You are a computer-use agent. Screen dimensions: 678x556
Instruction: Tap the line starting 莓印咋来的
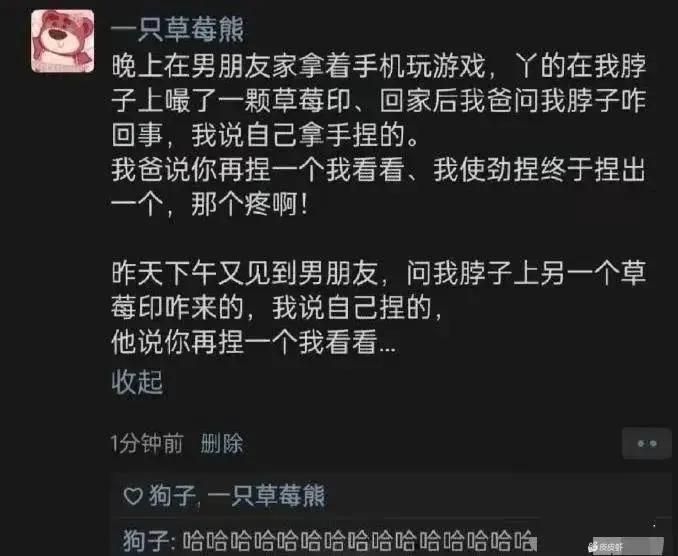(277, 307)
